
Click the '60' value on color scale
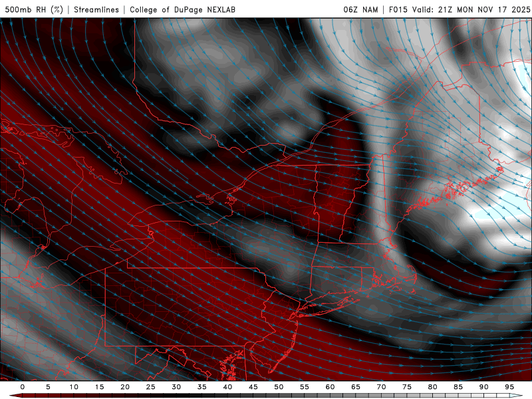click(330, 387)
